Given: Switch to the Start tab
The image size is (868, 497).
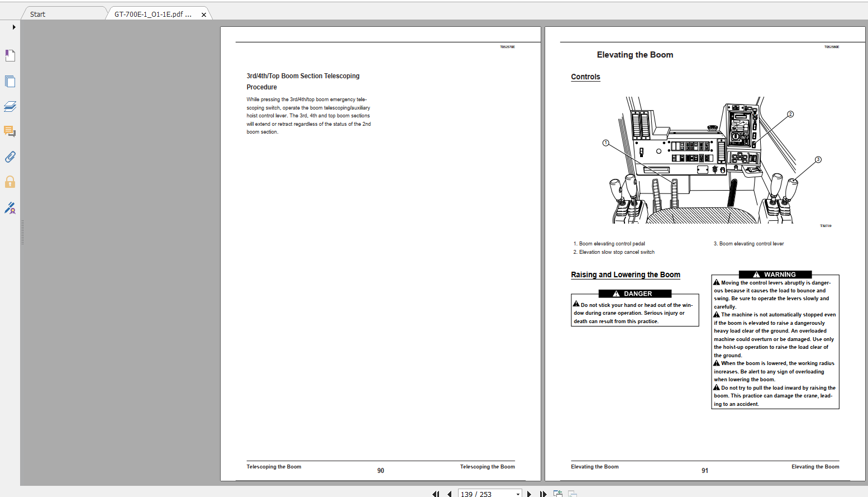Looking at the screenshot, I should coord(38,14).
